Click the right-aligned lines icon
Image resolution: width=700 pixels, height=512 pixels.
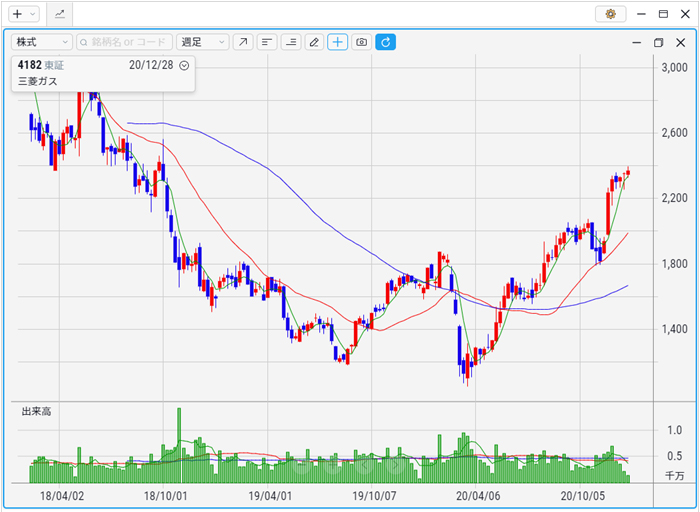[291, 42]
